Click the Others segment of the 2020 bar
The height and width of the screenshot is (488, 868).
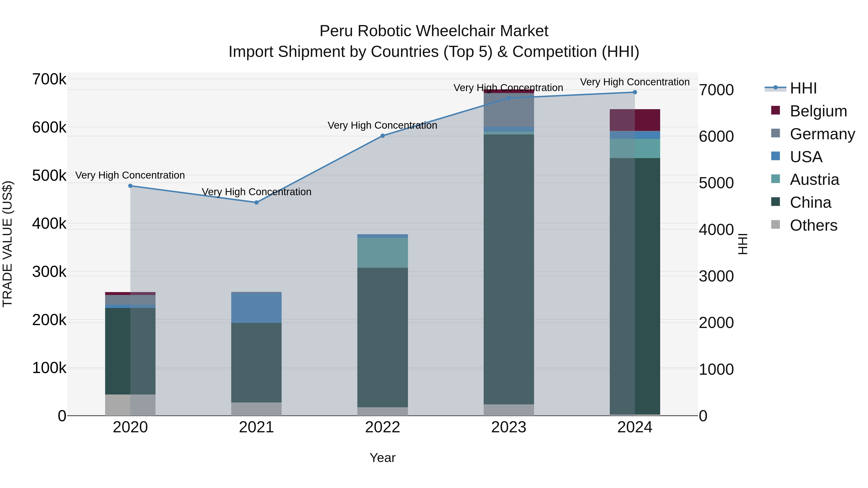point(130,405)
